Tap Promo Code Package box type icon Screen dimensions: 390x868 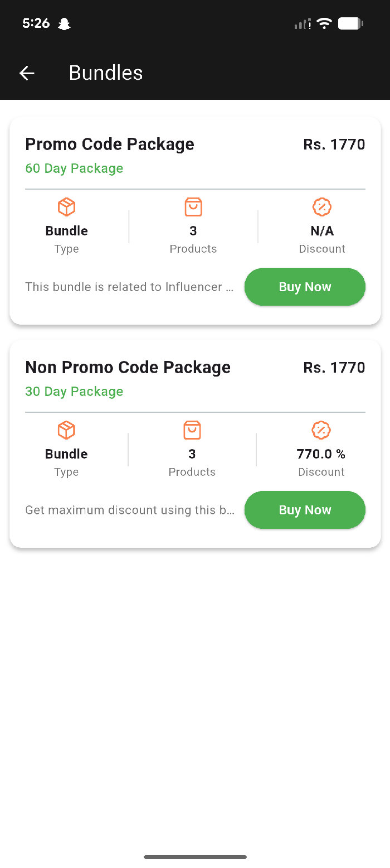click(66, 208)
